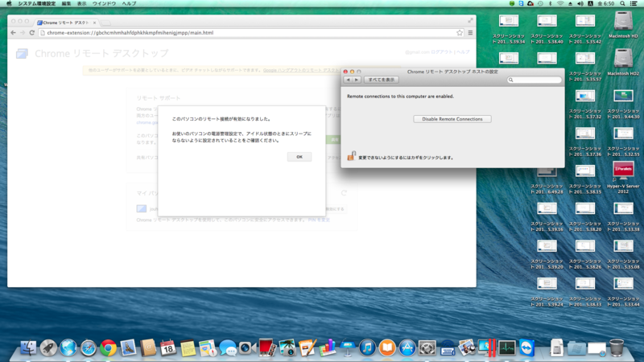This screenshot has width=644, height=362.
Task: Open the Chrome hamburger menu
Action: pyautogui.click(x=470, y=33)
